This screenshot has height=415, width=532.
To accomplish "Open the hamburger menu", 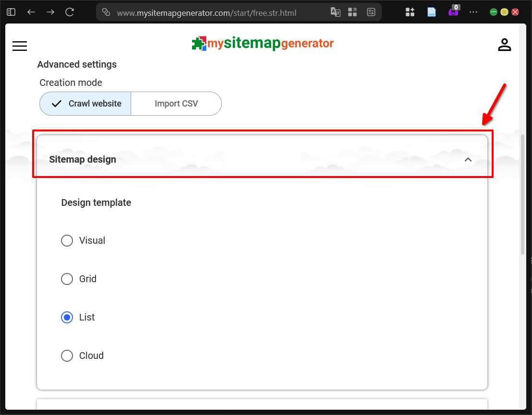I will (x=20, y=46).
